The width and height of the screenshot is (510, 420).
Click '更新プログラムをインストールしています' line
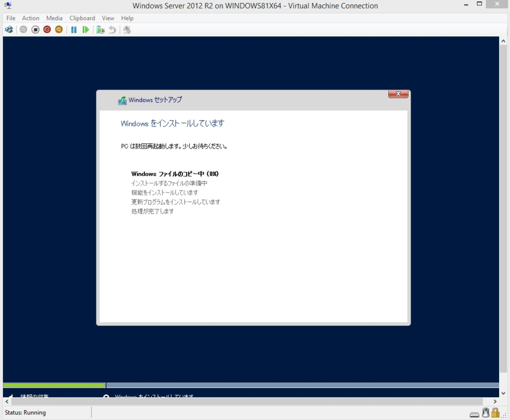point(176,202)
